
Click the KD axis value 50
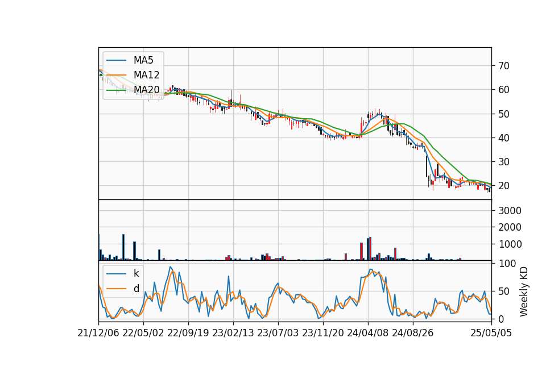503,291
